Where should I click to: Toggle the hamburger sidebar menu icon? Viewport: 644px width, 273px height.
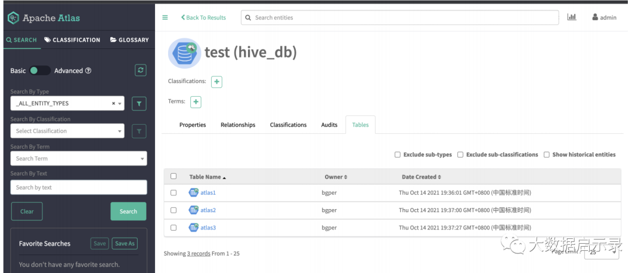[165, 17]
